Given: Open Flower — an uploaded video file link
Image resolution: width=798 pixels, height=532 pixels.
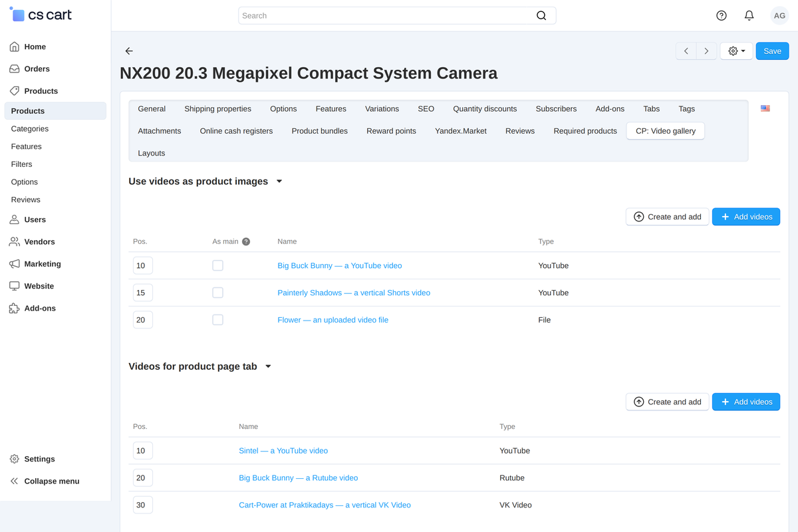Looking at the screenshot, I should [333, 320].
